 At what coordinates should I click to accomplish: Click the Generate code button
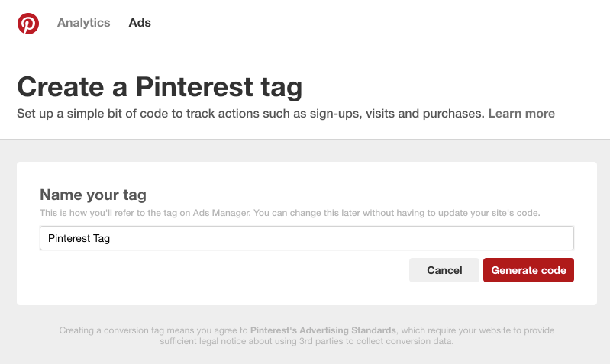(x=528, y=270)
